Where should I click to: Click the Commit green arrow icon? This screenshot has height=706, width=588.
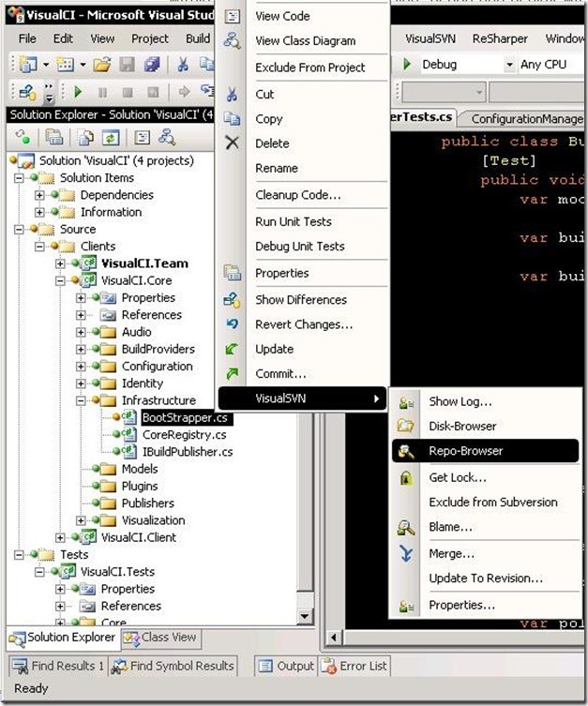(x=232, y=373)
